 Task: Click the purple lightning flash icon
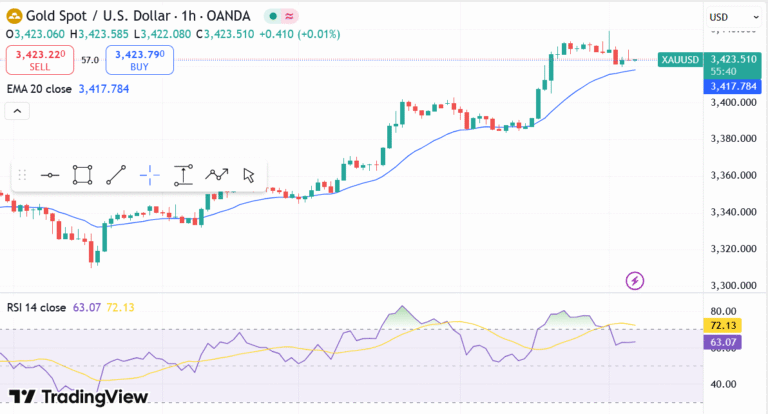[634, 280]
